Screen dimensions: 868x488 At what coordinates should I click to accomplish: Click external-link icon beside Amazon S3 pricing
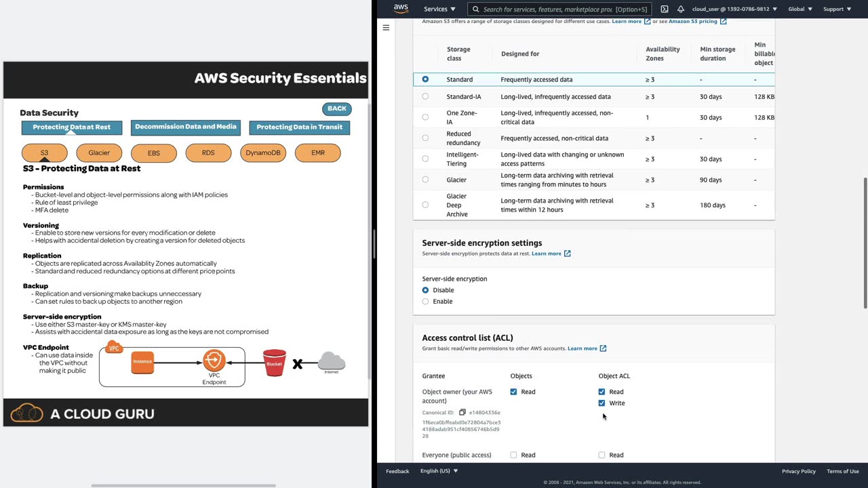point(724,21)
